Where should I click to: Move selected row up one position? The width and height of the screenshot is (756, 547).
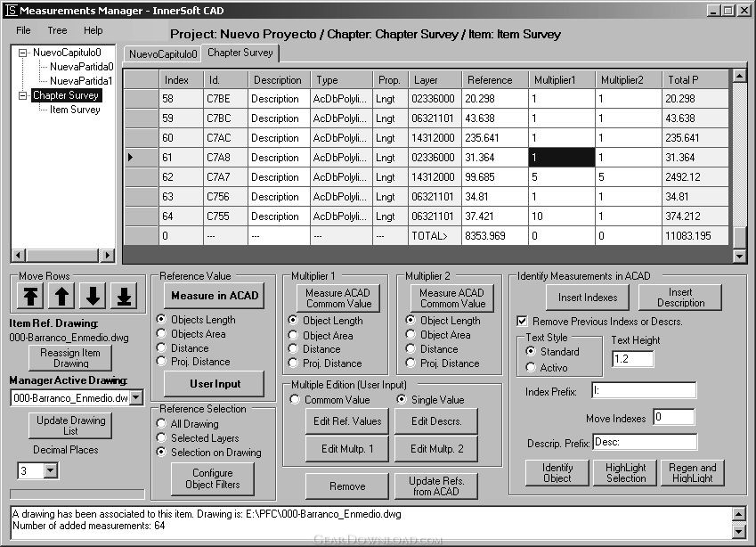(61, 296)
